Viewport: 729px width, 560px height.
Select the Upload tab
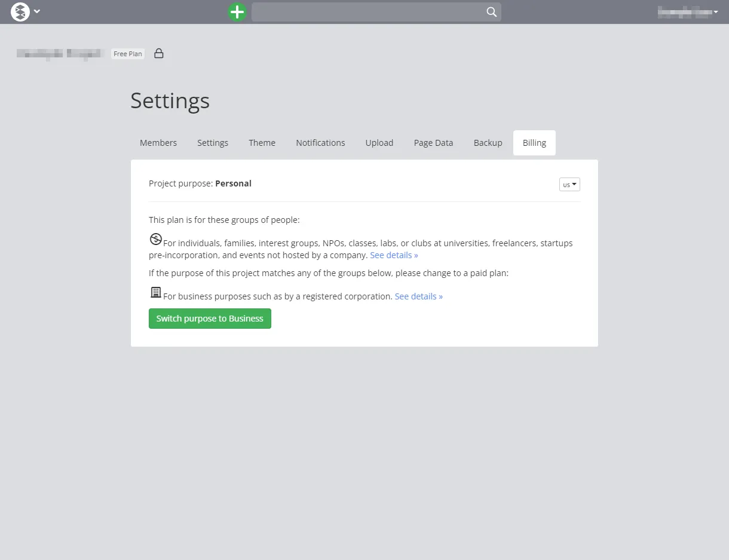coord(379,143)
